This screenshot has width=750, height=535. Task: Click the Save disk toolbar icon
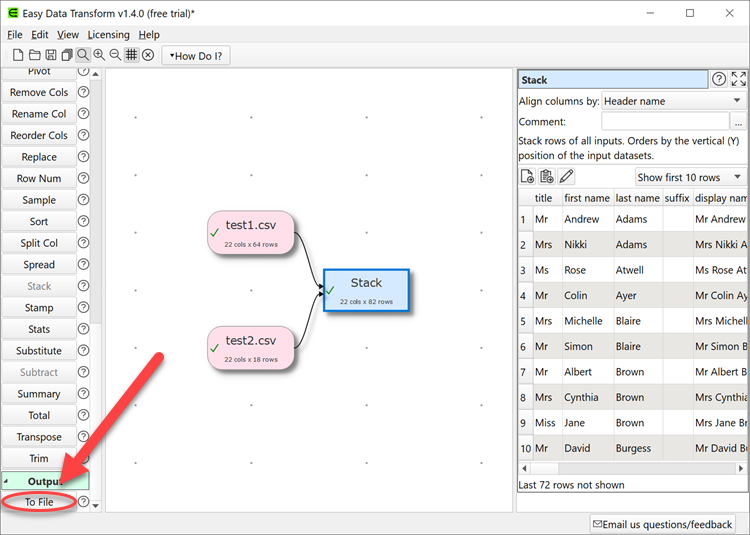pyautogui.click(x=50, y=55)
